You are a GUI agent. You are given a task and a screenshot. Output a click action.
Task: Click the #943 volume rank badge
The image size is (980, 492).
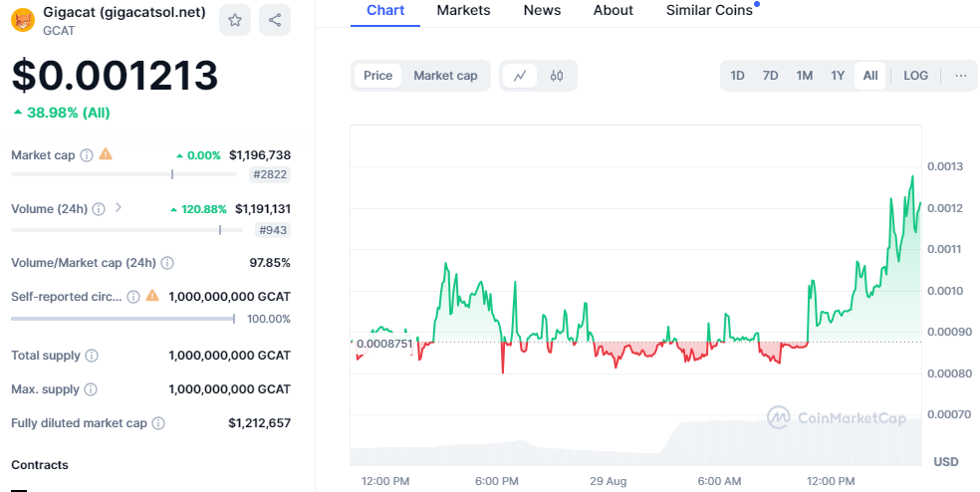pyautogui.click(x=273, y=230)
